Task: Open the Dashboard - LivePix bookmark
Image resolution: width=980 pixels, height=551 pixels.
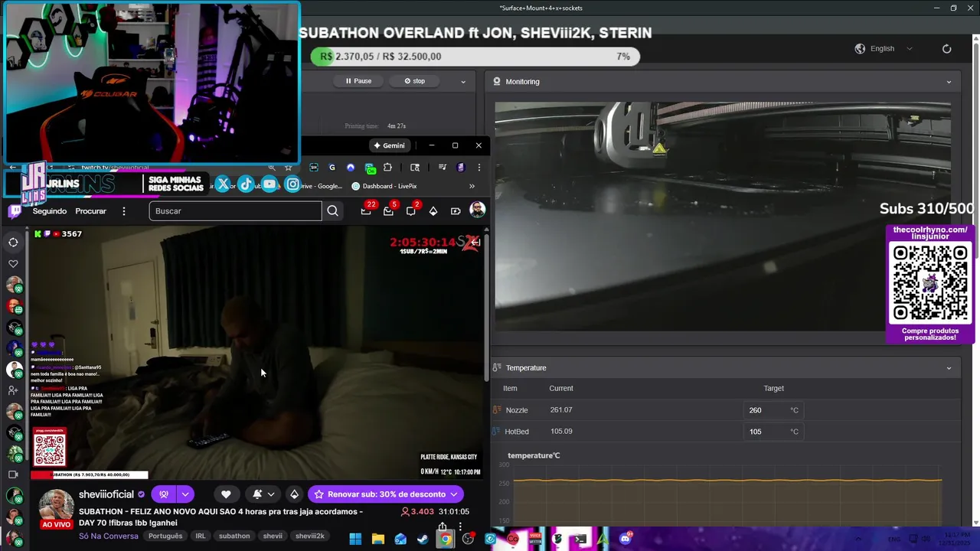Action: [x=384, y=186]
